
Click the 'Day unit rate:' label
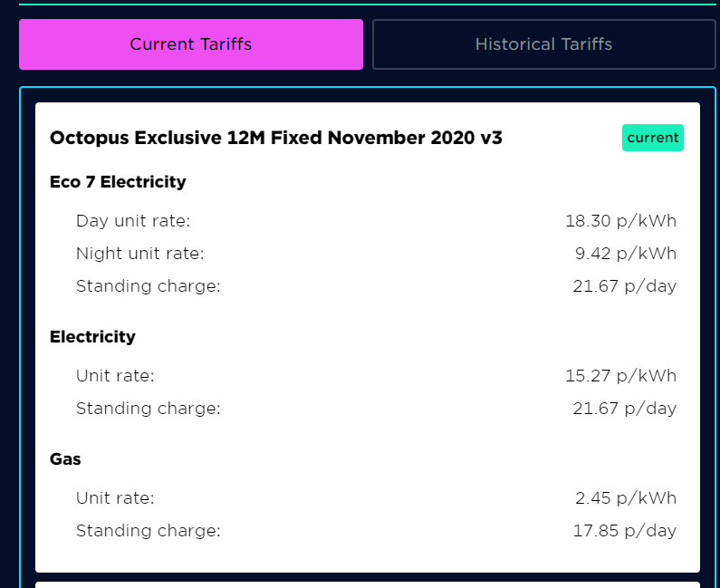point(133,221)
